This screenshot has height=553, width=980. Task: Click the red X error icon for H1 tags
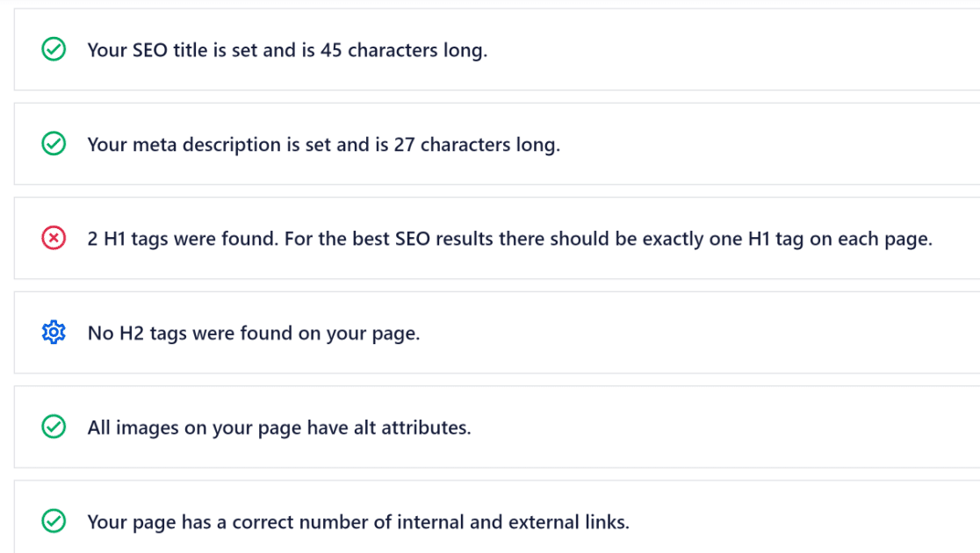pyautogui.click(x=54, y=238)
